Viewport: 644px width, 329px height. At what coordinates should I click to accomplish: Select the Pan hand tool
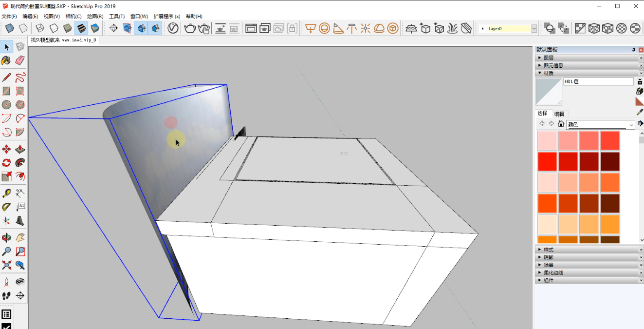tap(20, 238)
